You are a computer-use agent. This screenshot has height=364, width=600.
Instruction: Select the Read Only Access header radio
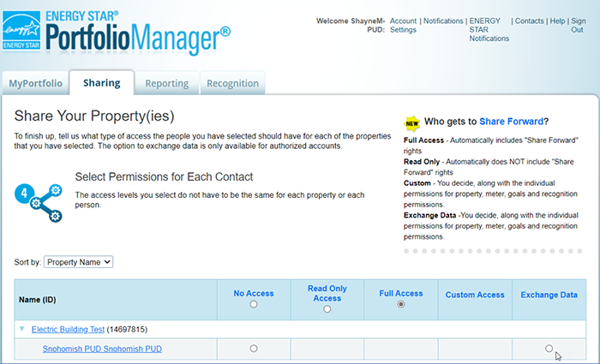coord(327,309)
